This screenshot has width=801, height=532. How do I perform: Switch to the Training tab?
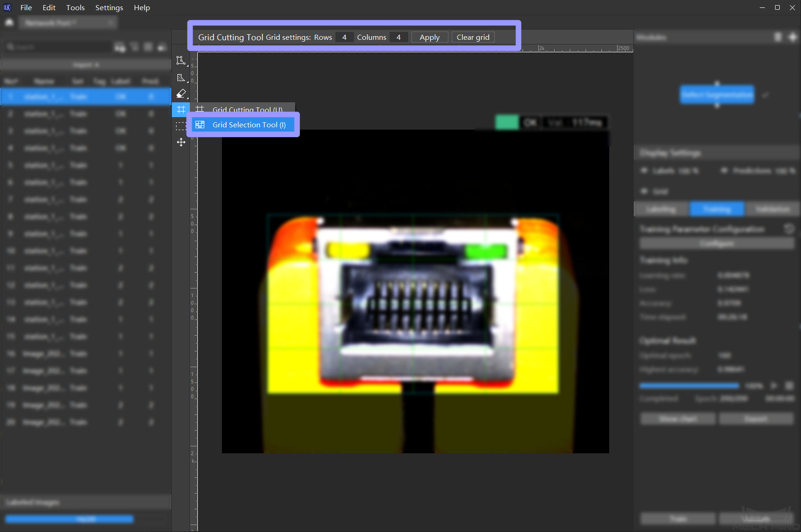click(717, 209)
